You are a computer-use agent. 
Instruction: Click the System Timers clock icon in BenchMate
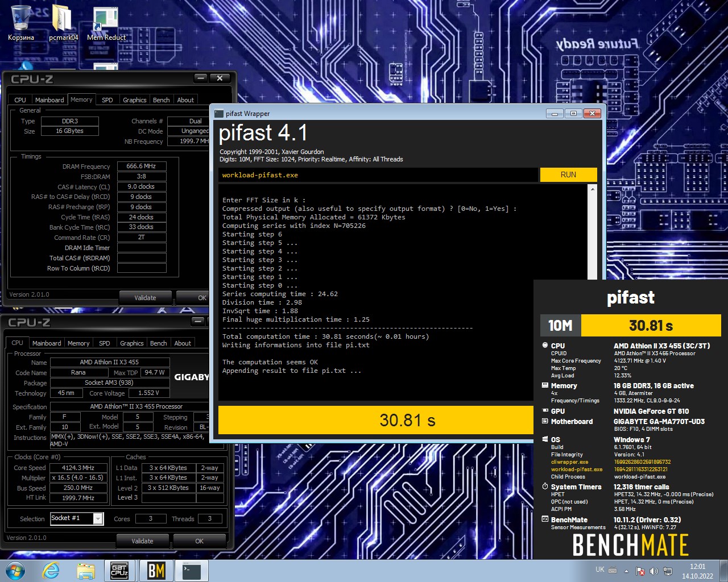click(545, 487)
